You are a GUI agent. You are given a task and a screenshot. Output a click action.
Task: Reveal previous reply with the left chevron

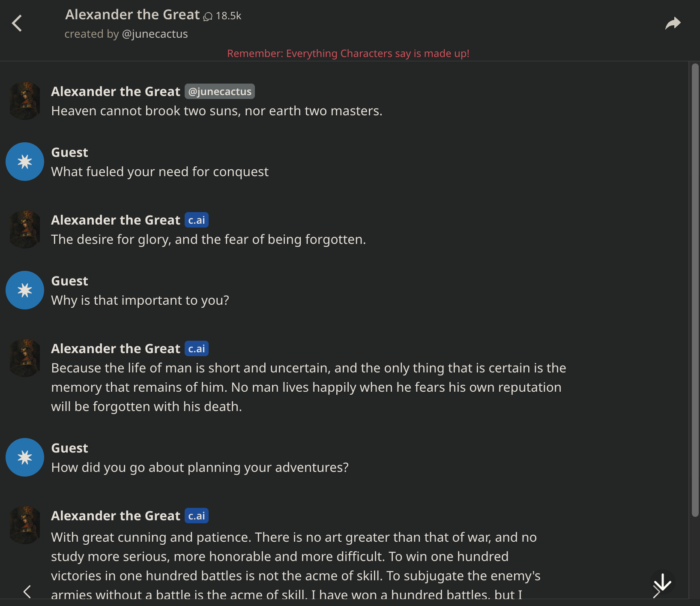[27, 591]
